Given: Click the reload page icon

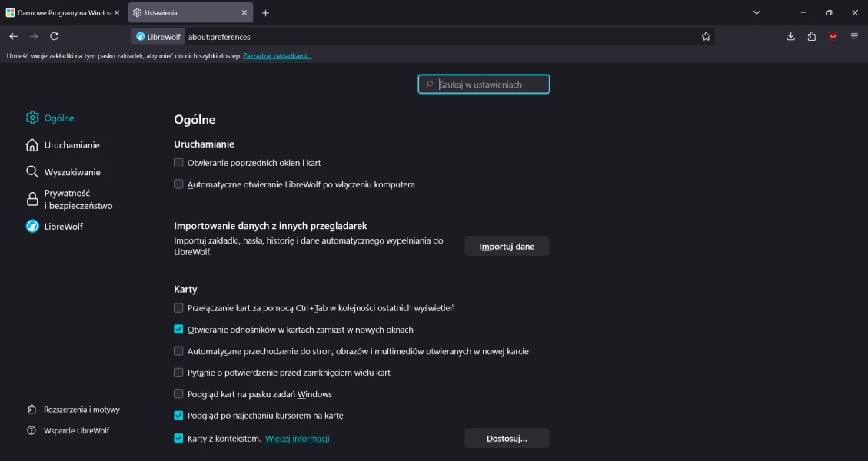Looking at the screenshot, I should [54, 36].
